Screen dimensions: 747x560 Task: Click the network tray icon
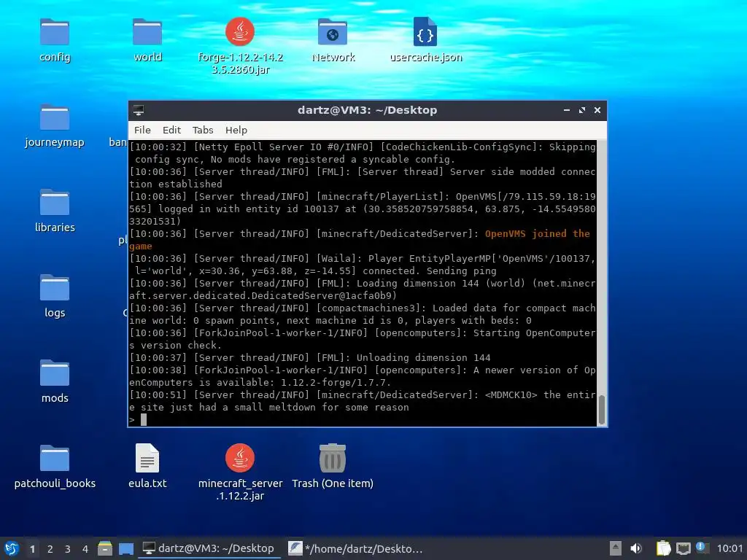[x=683, y=548]
